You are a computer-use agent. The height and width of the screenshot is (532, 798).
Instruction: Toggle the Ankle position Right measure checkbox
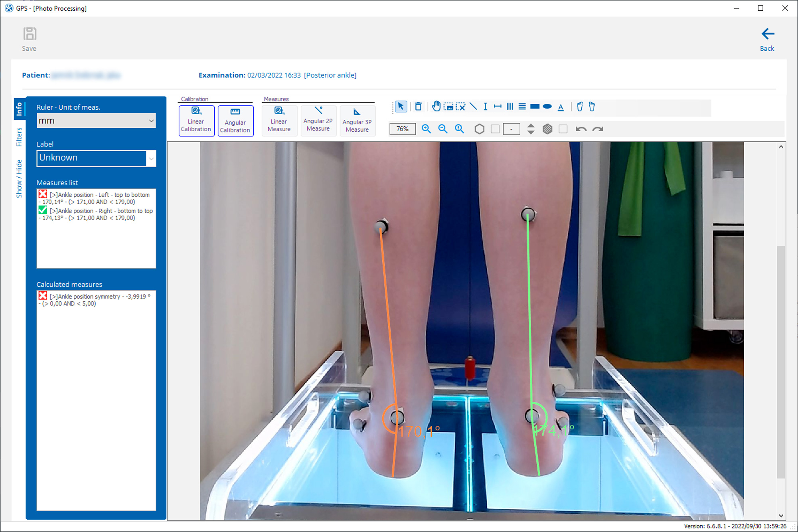pyautogui.click(x=43, y=210)
